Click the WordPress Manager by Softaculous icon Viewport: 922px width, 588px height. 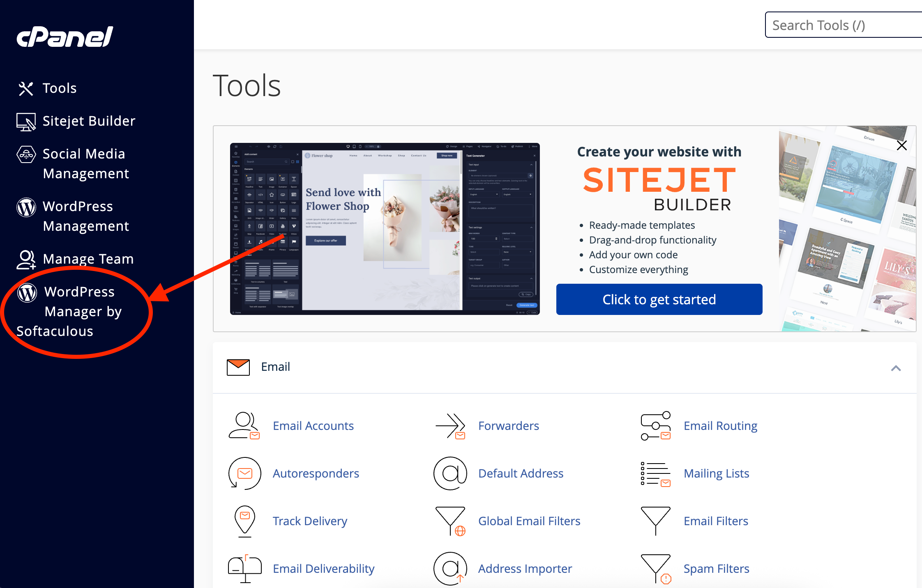pos(28,293)
